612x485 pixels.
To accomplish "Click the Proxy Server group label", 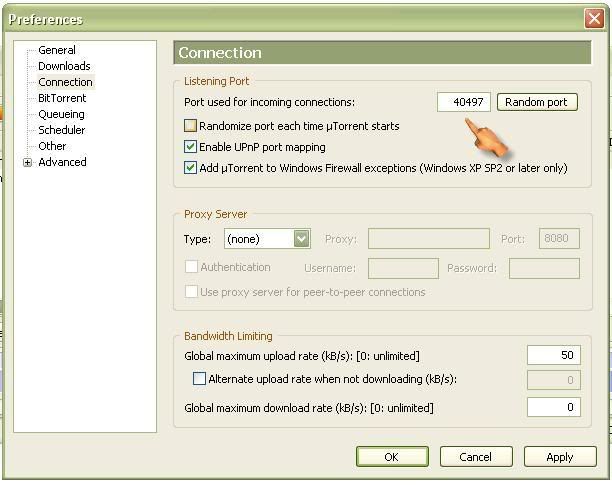I will (x=215, y=214).
